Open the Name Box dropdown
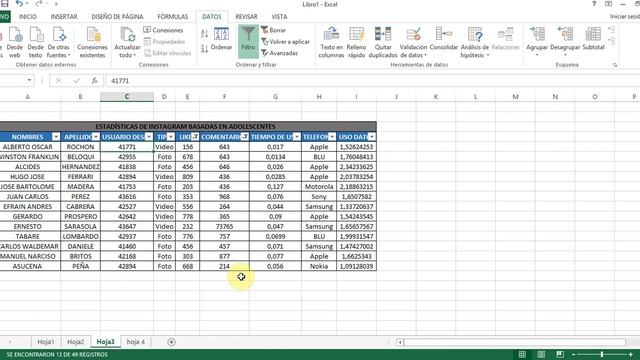This screenshot has width=640, height=360. click(x=29, y=80)
